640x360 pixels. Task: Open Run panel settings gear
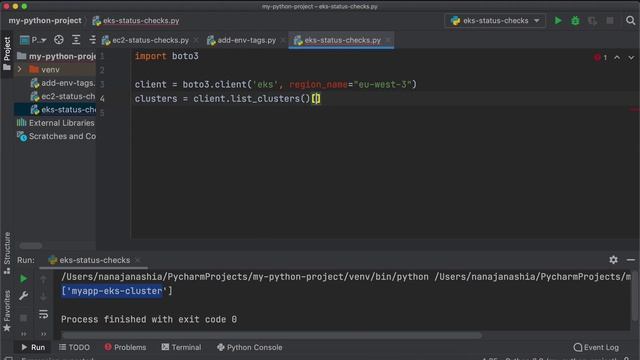click(613, 260)
